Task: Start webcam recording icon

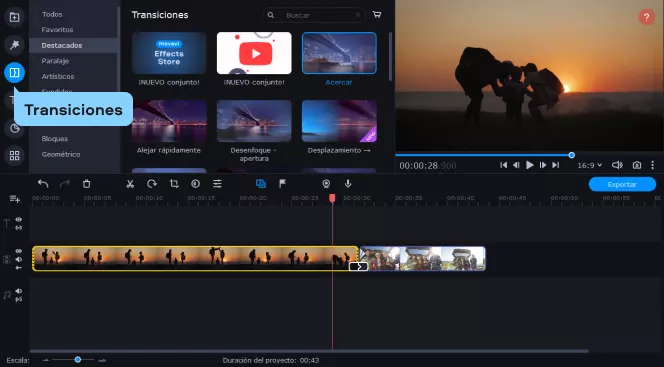Action: point(326,184)
